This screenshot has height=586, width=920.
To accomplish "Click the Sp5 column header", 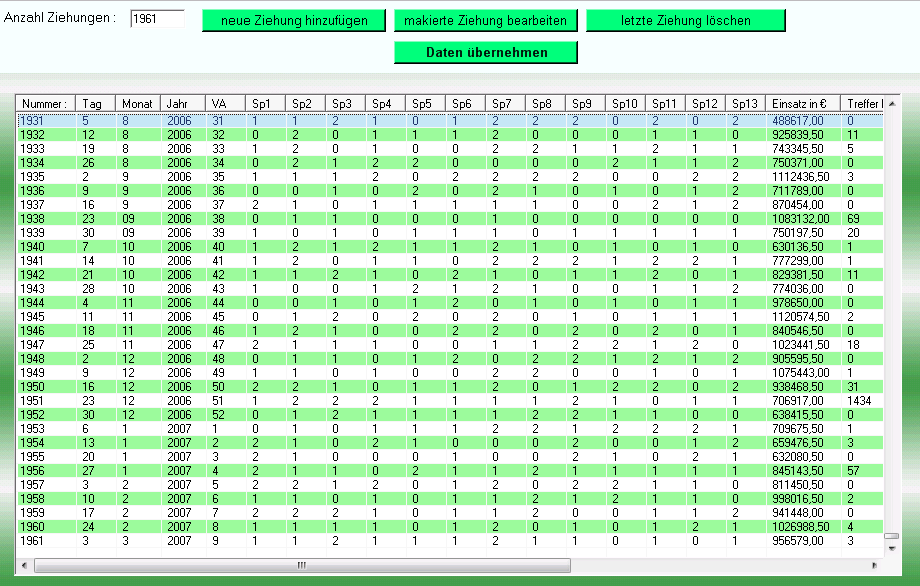I will (425, 104).
